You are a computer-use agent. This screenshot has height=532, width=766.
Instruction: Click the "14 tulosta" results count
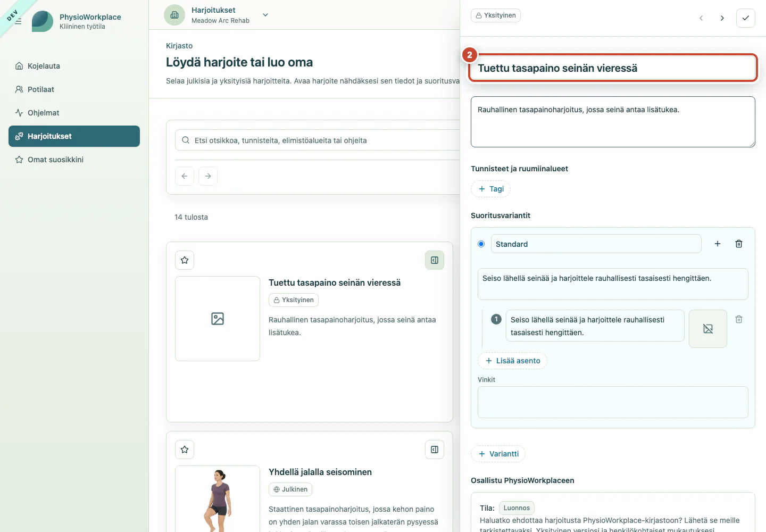click(191, 217)
